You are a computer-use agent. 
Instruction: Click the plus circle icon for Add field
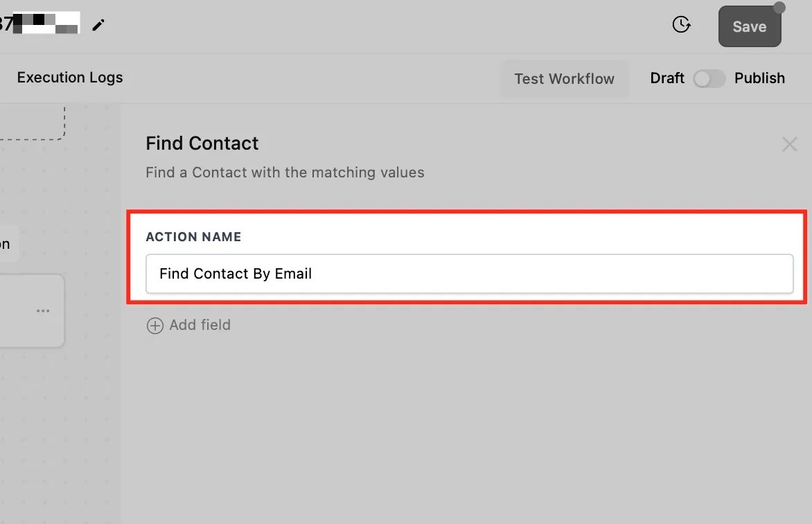click(x=155, y=326)
